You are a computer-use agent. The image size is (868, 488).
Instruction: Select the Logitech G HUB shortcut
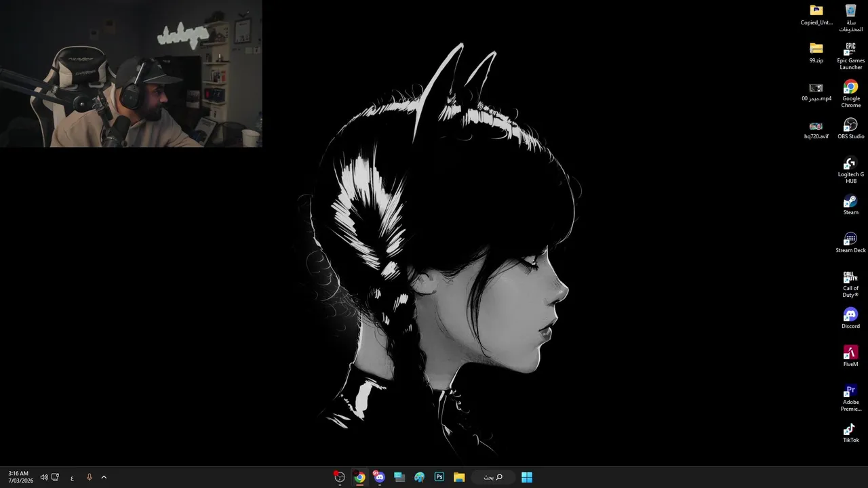(x=850, y=169)
